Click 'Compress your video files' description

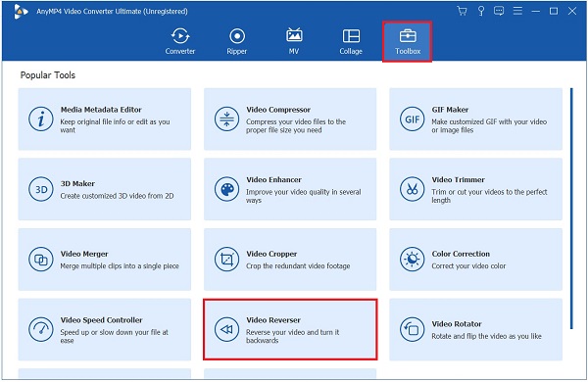pyautogui.click(x=296, y=126)
